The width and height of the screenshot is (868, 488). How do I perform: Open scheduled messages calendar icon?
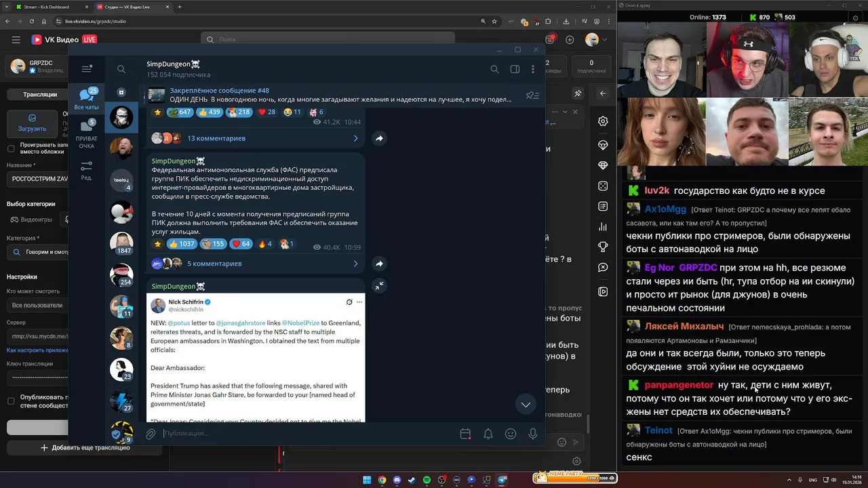(x=465, y=434)
